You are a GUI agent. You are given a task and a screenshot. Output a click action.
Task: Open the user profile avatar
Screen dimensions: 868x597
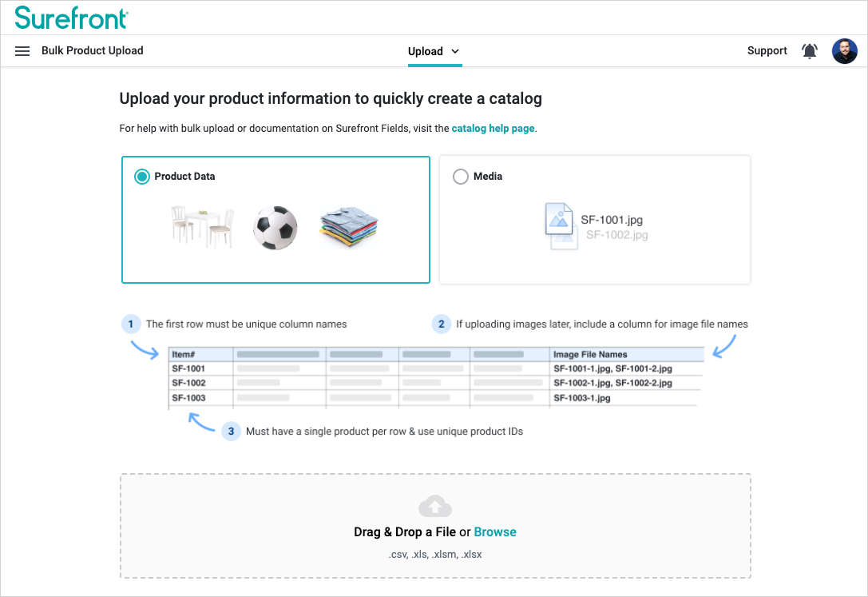844,51
